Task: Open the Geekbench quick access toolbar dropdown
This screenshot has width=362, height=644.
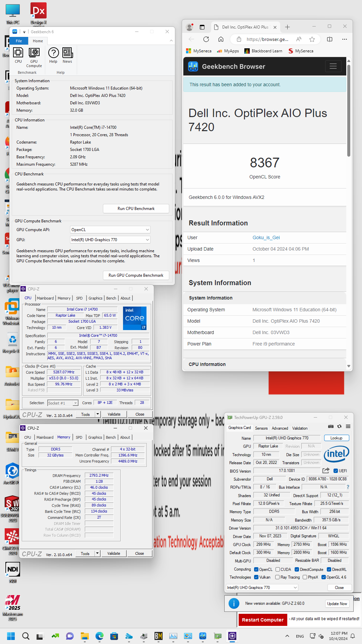Action: click(24, 32)
